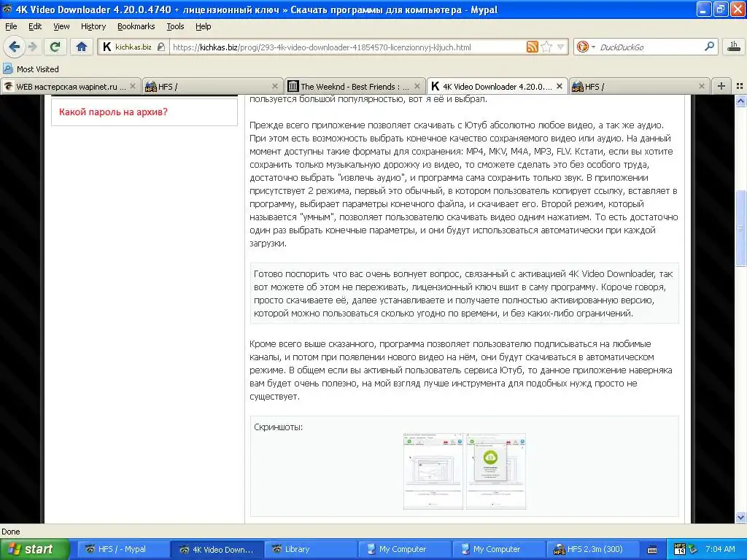Open the Tools menu
The height and width of the screenshot is (560, 747).
click(175, 26)
